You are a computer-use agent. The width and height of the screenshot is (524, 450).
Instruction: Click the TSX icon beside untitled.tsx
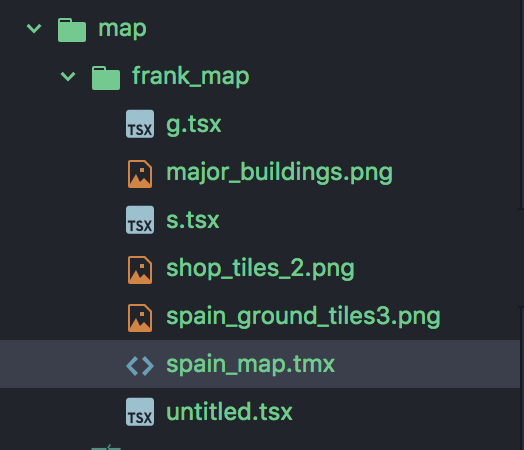point(140,412)
